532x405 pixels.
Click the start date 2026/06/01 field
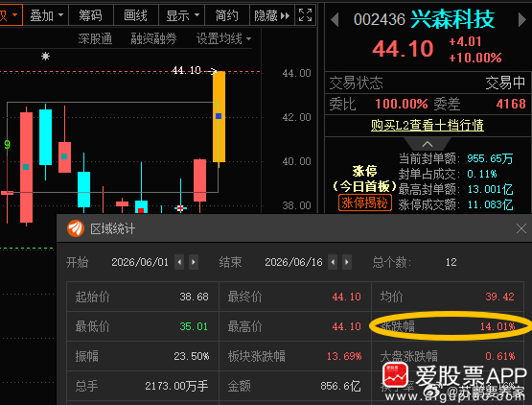[x=140, y=262]
